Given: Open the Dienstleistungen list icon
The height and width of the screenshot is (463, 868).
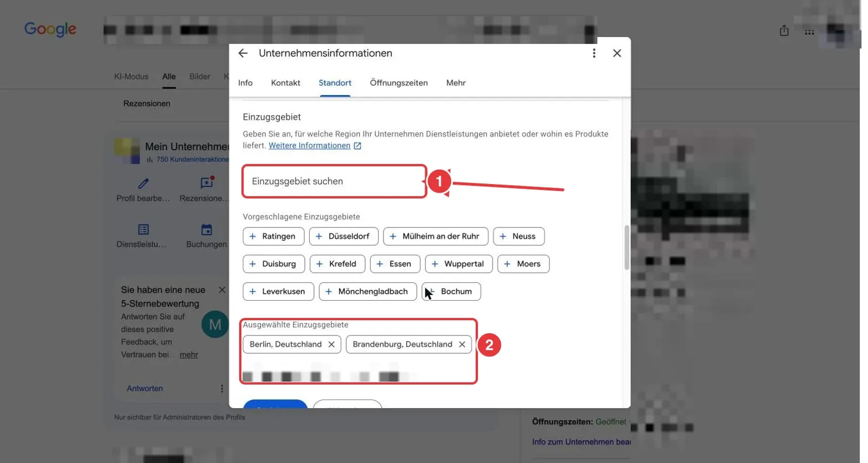Looking at the screenshot, I should click(143, 230).
